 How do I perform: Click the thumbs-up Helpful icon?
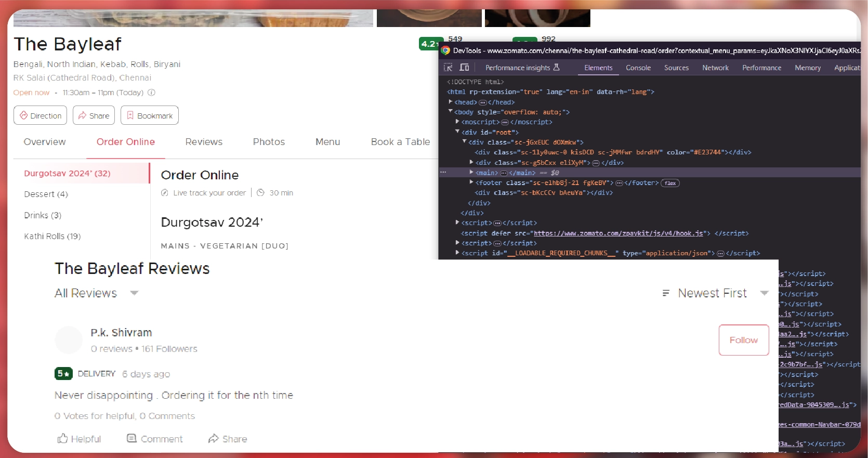[x=62, y=438]
